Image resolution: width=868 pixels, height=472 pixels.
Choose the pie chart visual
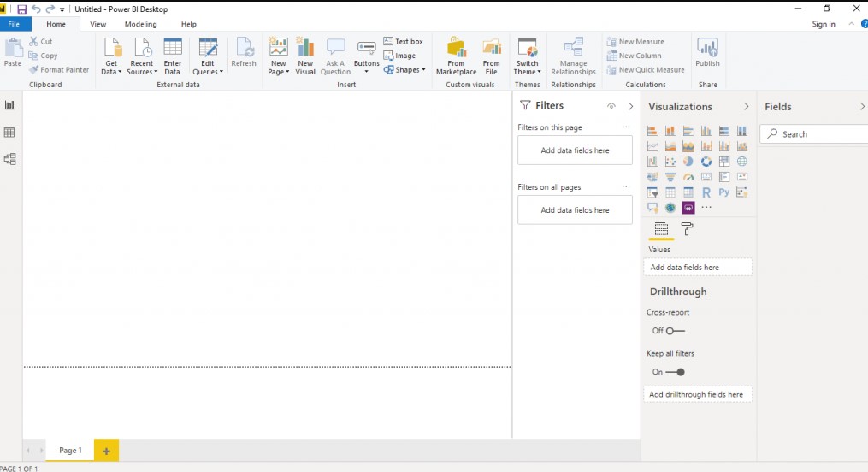[688, 162]
